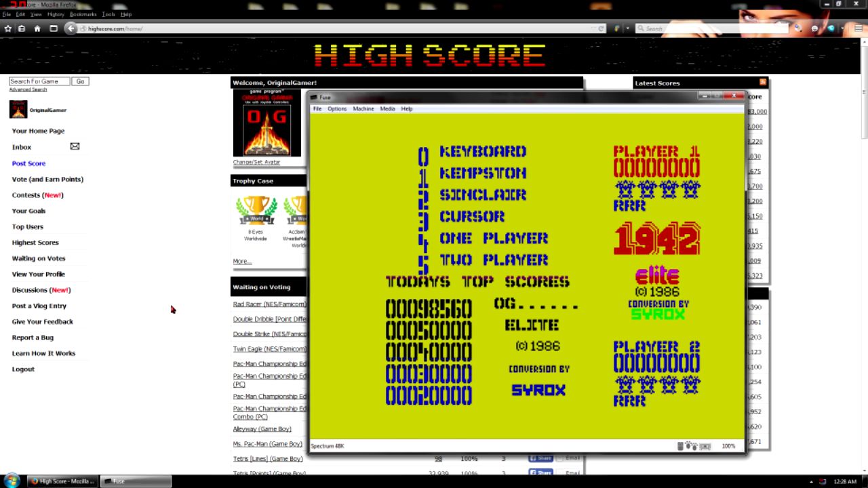
Task: Click the Change/Set Avatar link
Action: tap(256, 162)
